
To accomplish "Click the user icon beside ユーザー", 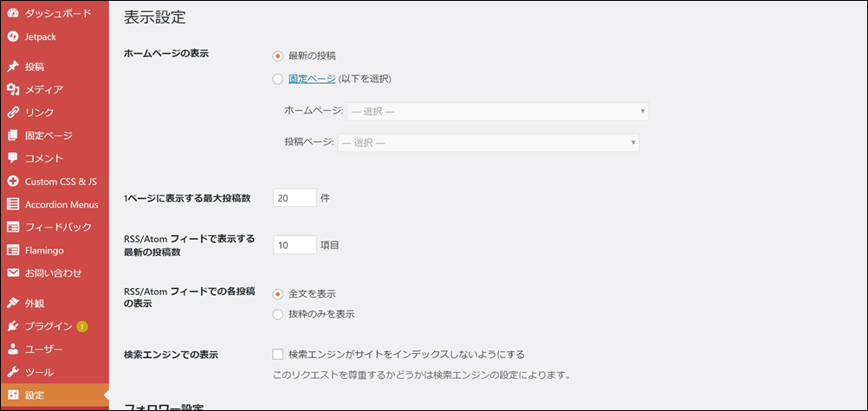I will point(13,349).
